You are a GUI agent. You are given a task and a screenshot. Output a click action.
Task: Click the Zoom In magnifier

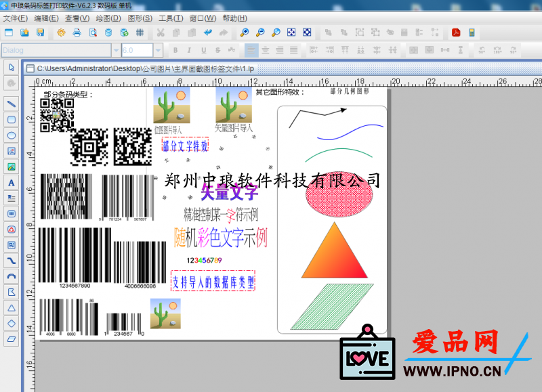click(x=245, y=32)
